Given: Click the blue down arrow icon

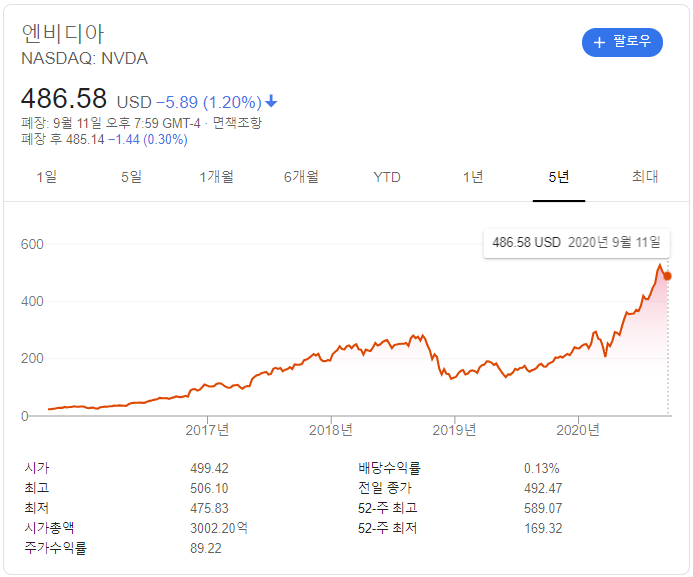Looking at the screenshot, I should (x=271, y=102).
